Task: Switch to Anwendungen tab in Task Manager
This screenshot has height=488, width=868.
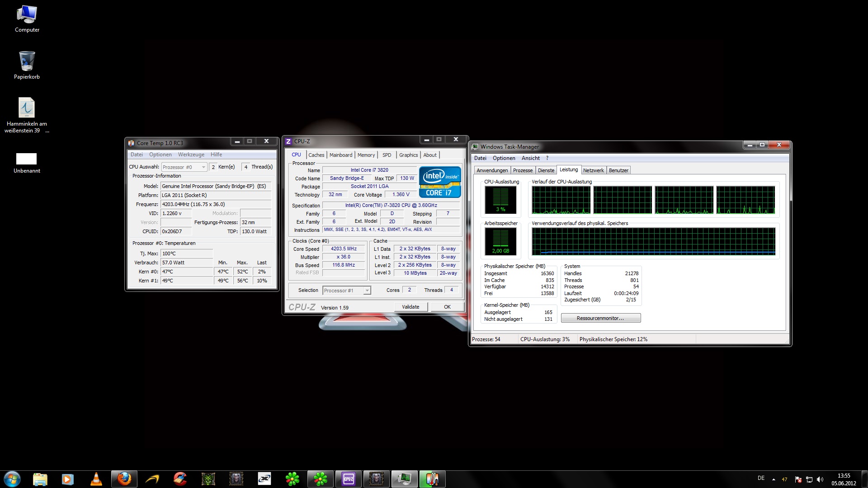Action: click(x=492, y=170)
